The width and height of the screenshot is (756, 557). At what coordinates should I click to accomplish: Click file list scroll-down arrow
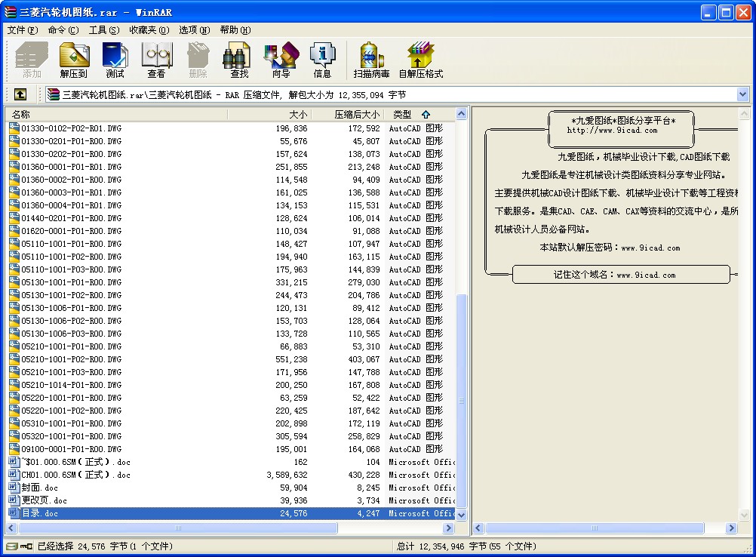pyautogui.click(x=462, y=515)
